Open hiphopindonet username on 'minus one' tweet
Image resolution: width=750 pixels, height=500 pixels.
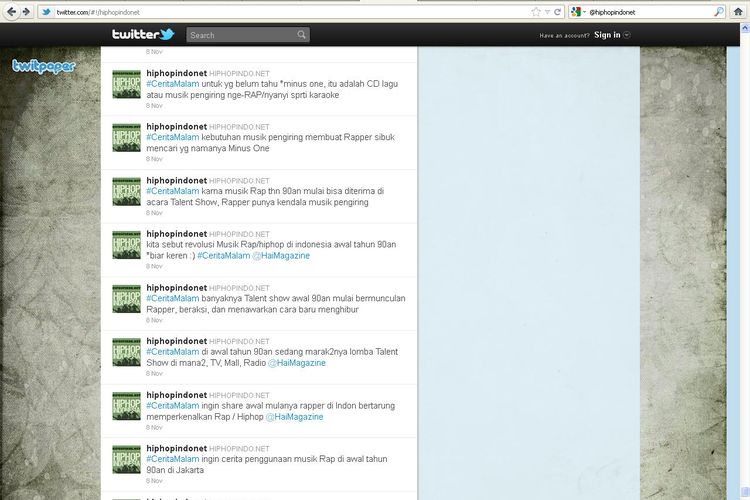(176, 73)
